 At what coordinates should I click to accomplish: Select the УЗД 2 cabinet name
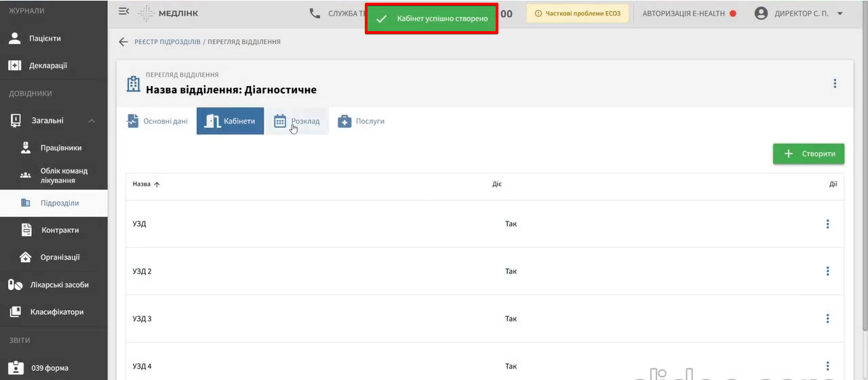tap(142, 271)
